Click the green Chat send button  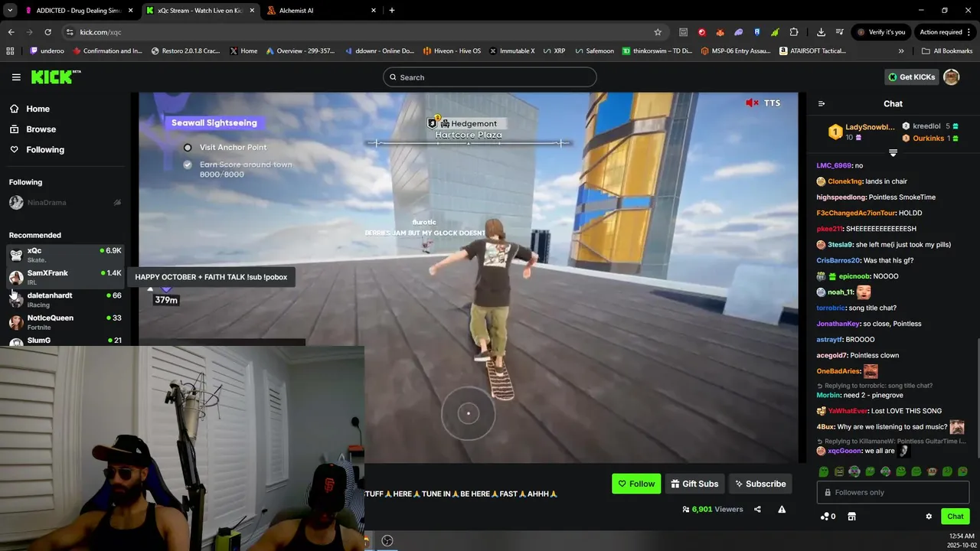click(x=955, y=517)
